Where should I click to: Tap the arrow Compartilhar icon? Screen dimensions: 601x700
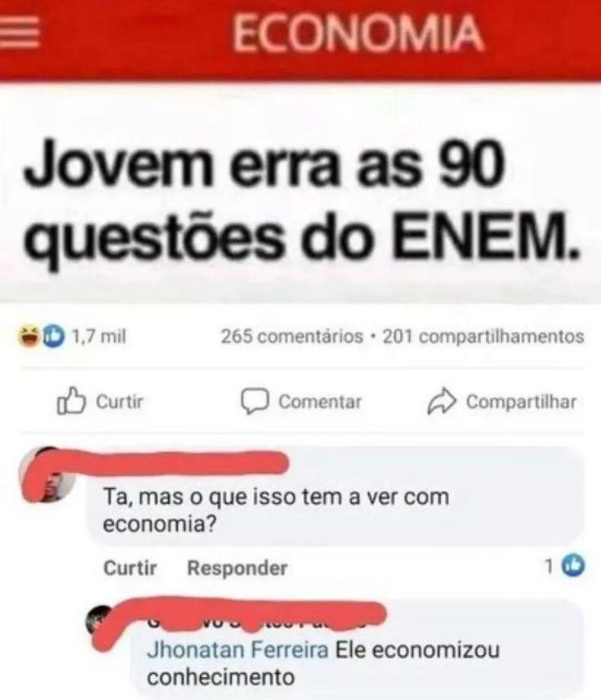(442, 401)
